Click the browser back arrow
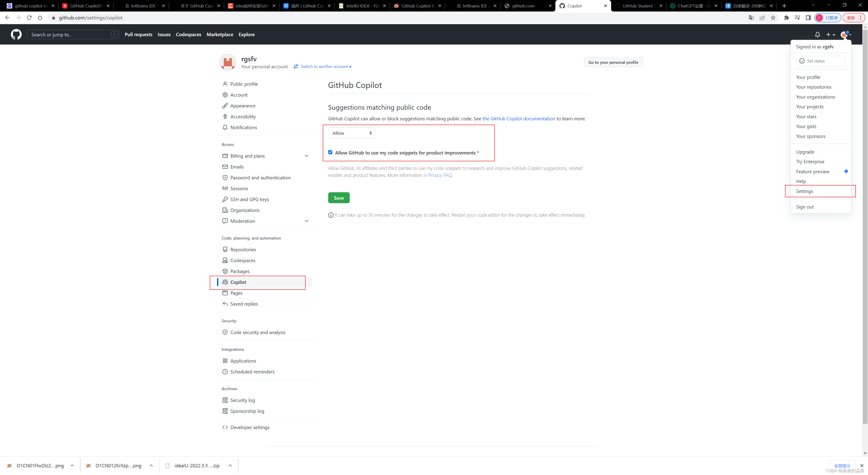This screenshot has height=475, width=868. coord(7,18)
